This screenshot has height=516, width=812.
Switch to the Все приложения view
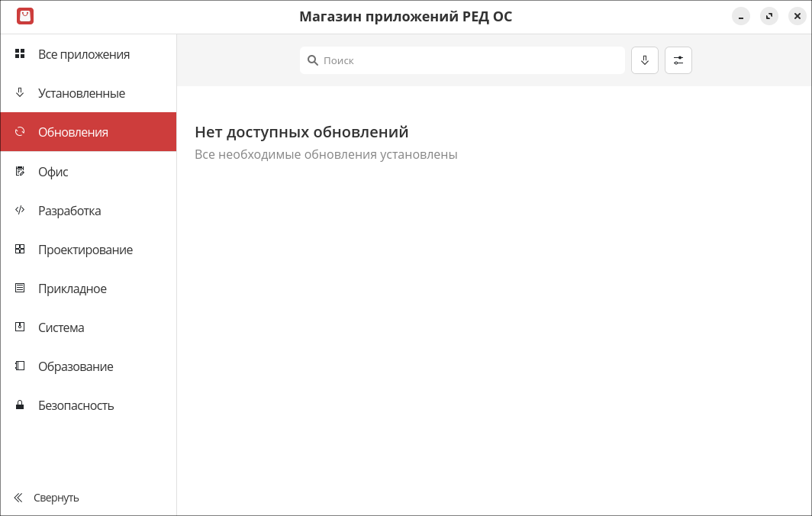(84, 54)
